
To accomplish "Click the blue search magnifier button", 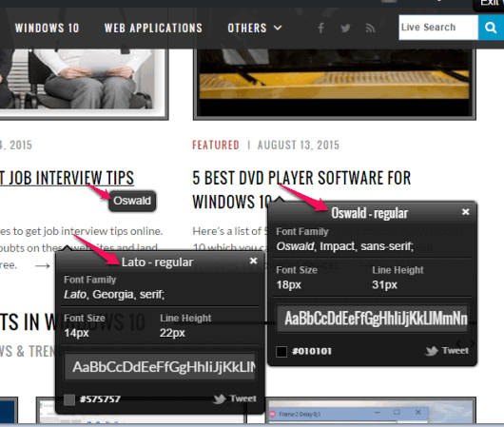I will pyautogui.click(x=491, y=28).
